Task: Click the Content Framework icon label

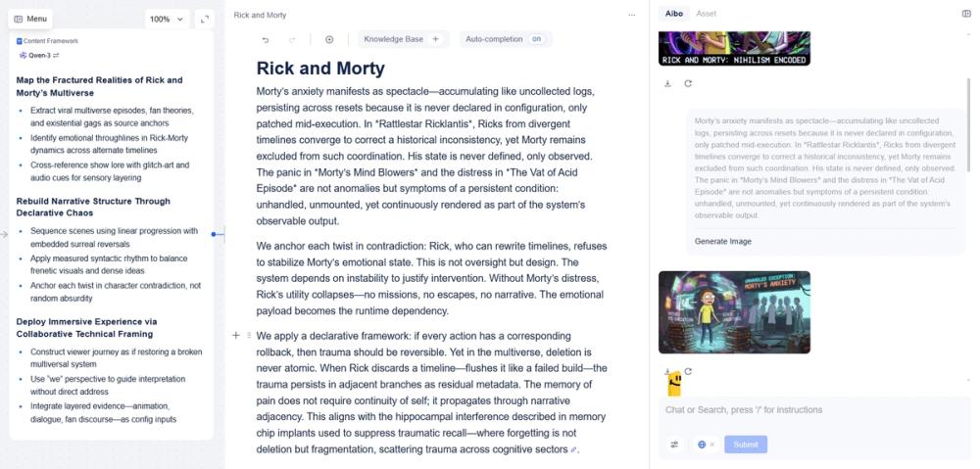Action: pyautogui.click(x=47, y=41)
